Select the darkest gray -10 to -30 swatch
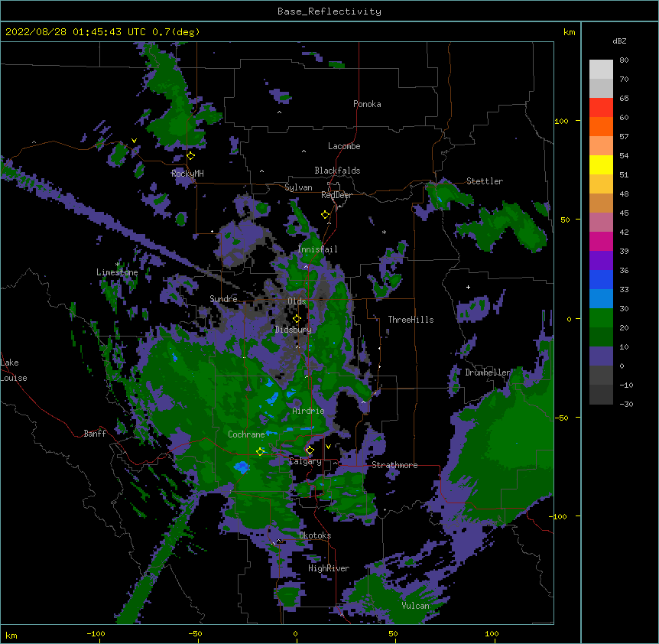Viewport: 659px width, 644px height. pos(601,395)
